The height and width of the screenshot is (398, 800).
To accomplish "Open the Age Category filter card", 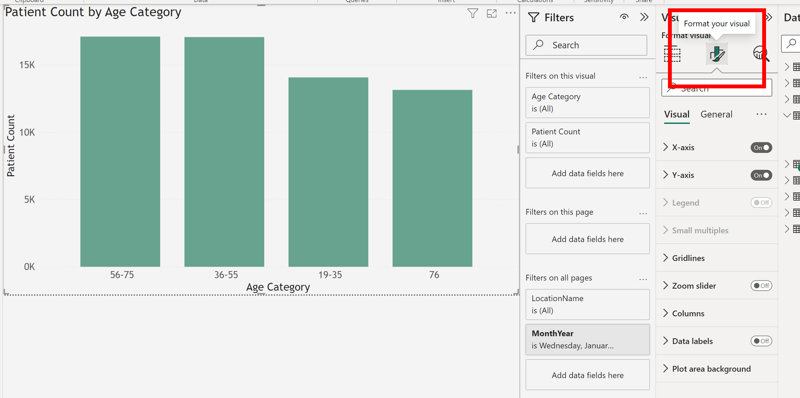I will [x=587, y=103].
